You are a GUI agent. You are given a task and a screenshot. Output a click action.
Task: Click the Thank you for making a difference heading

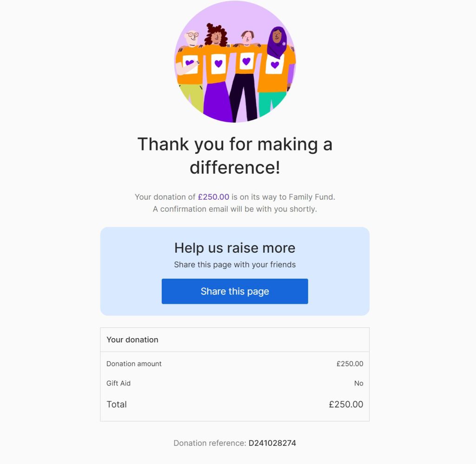[x=235, y=155]
